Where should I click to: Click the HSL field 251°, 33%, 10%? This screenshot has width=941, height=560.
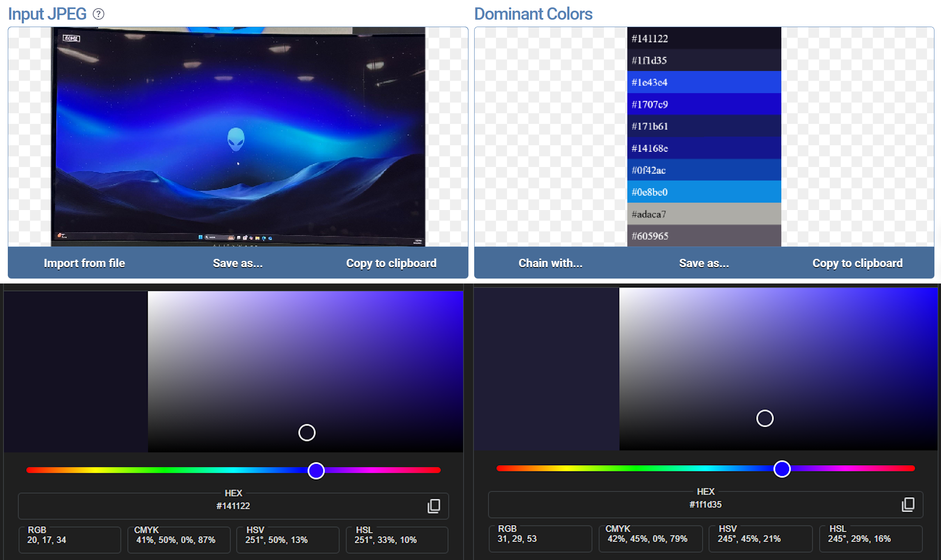point(397,539)
